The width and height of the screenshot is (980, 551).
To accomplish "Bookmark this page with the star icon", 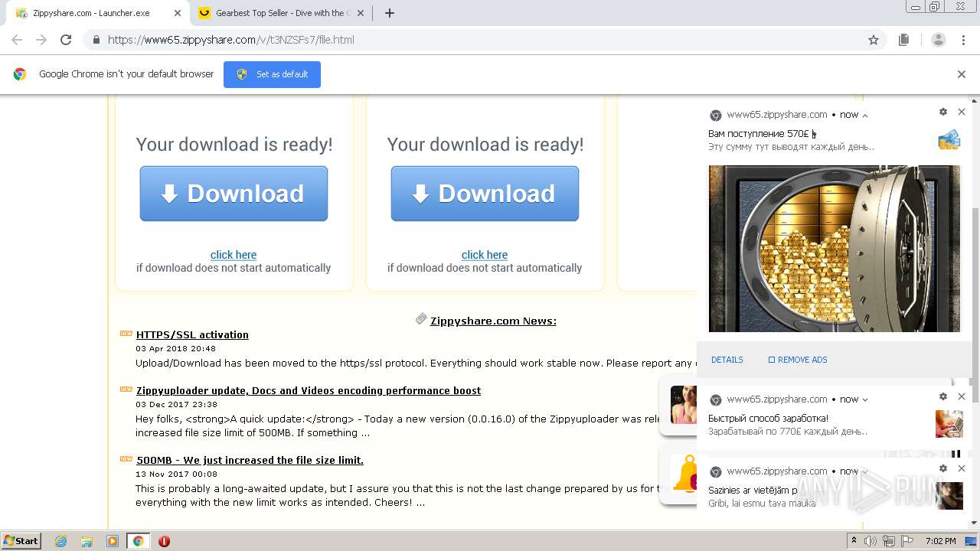I will [874, 40].
